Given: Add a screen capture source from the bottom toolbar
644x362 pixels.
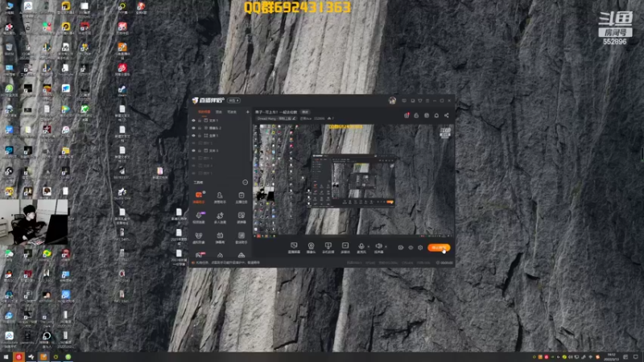Looking at the screenshot, I should click(294, 248).
